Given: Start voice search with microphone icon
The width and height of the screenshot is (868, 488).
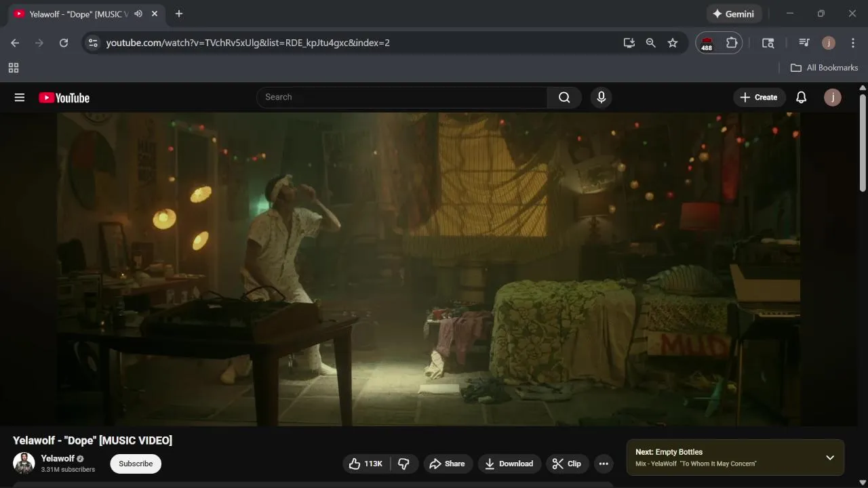Looking at the screenshot, I should pyautogui.click(x=601, y=98).
